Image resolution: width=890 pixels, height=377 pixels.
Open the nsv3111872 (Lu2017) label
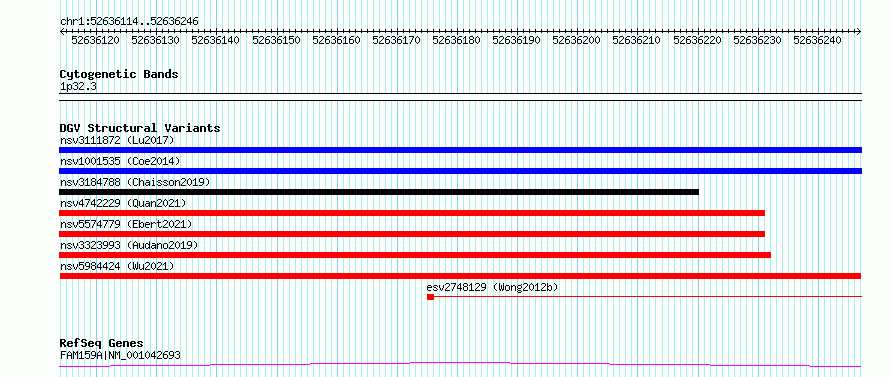117,140
